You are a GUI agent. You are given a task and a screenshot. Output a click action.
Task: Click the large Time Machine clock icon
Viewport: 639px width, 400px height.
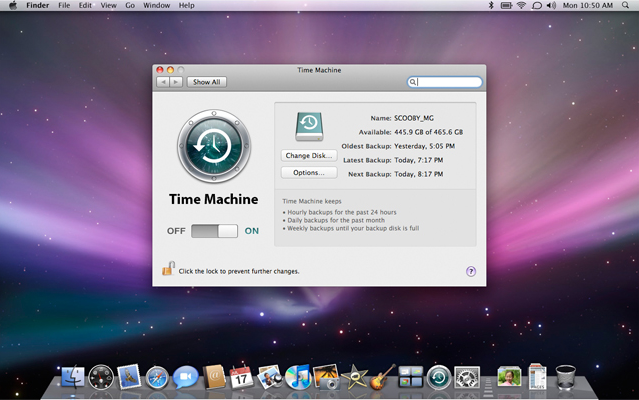point(214,146)
